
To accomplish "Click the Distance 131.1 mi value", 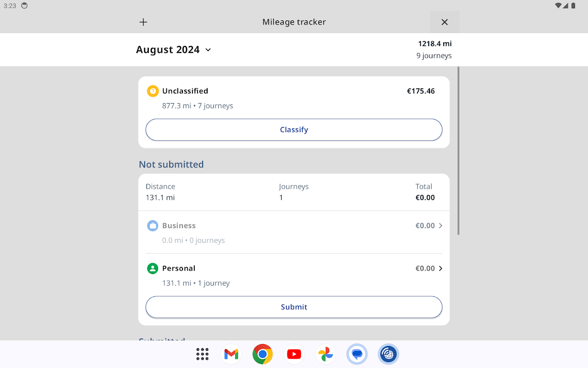I will (160, 198).
